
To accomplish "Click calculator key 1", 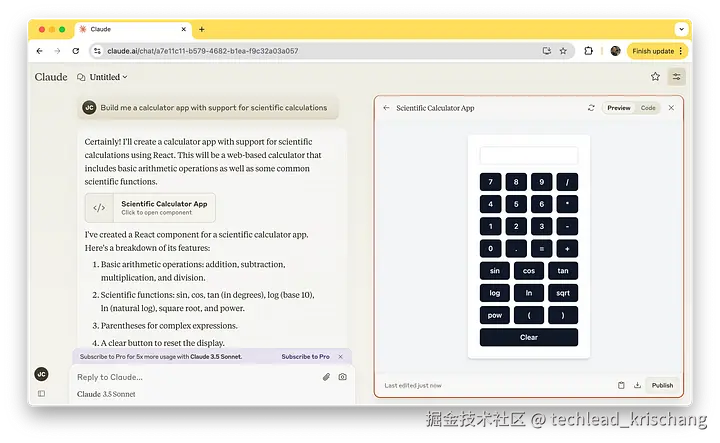I will (490, 226).
